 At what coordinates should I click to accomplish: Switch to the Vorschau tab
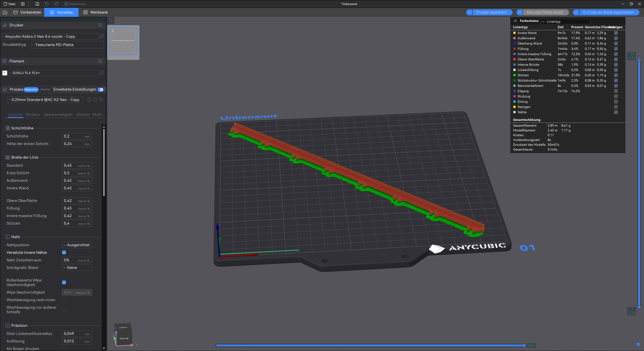point(61,12)
